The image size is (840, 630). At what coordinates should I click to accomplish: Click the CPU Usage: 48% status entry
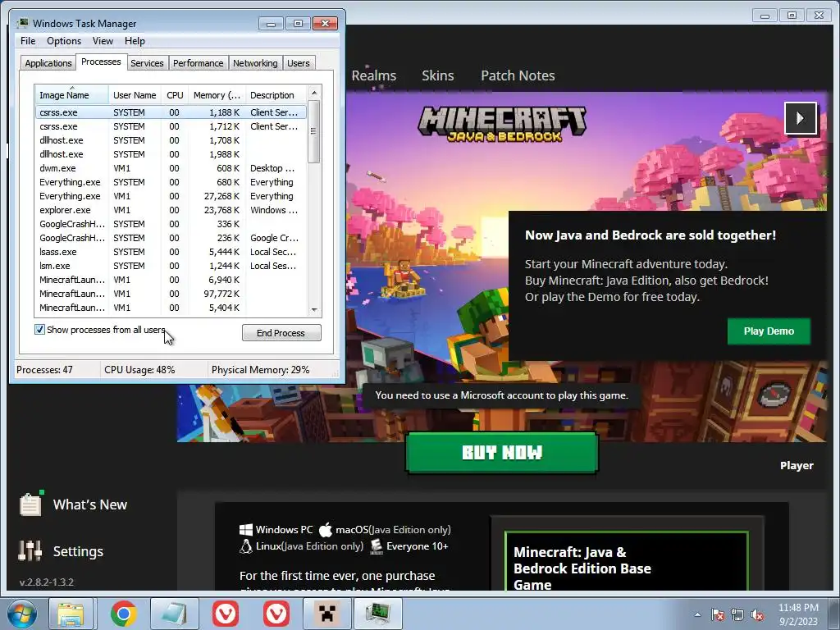[x=139, y=370]
